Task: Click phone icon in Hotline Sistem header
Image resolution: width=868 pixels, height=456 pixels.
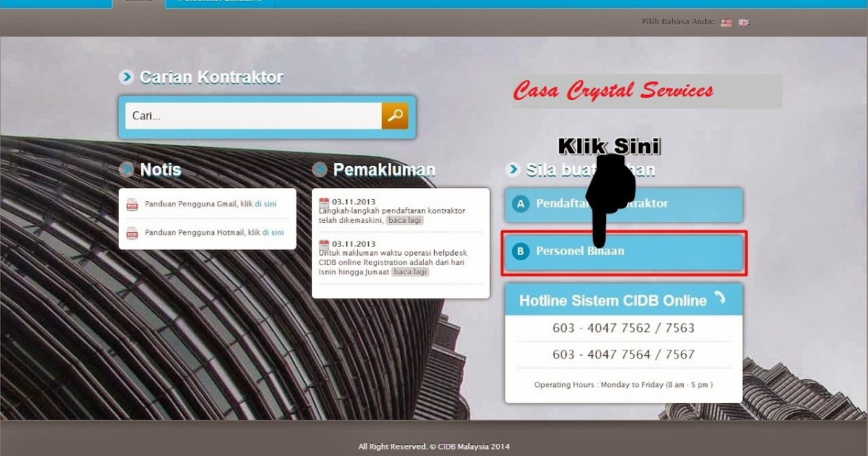Action: [x=720, y=297]
